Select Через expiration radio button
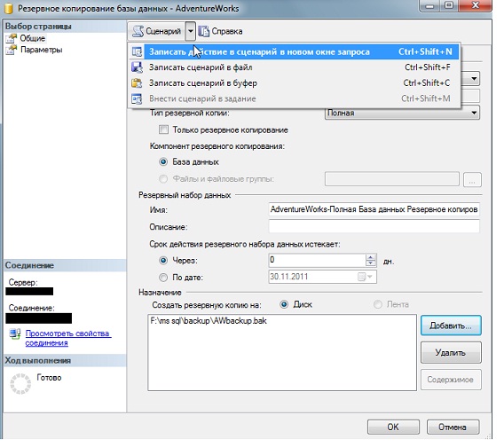 click(x=163, y=260)
